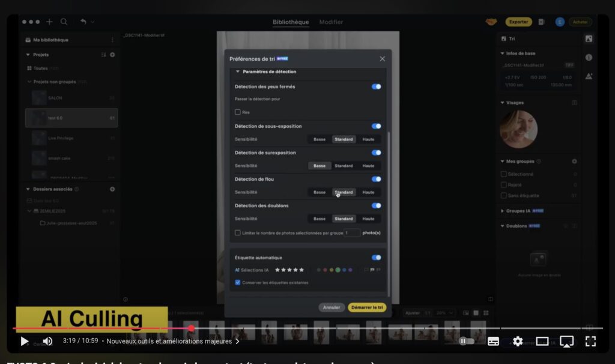This screenshot has width=615, height=364.
Task: Click the undo arrow icon
Action: tap(83, 22)
